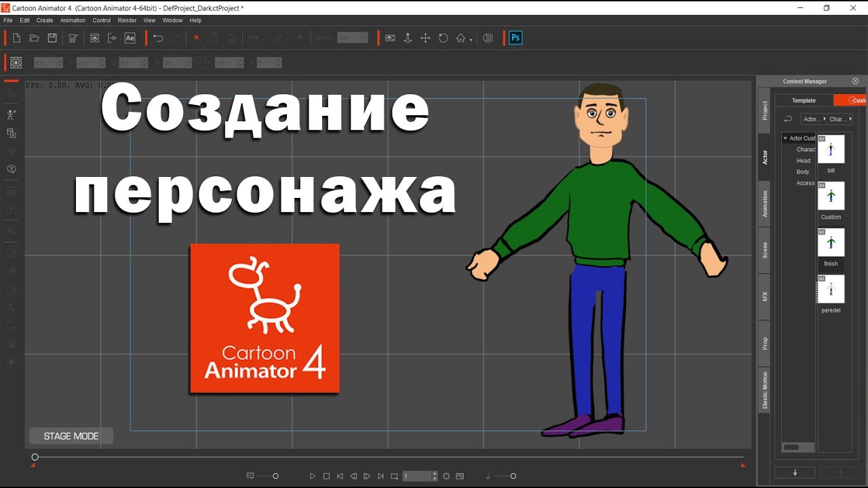Screen dimensions: 868x488
Task: Save the project with floppy icon
Action: tap(52, 38)
